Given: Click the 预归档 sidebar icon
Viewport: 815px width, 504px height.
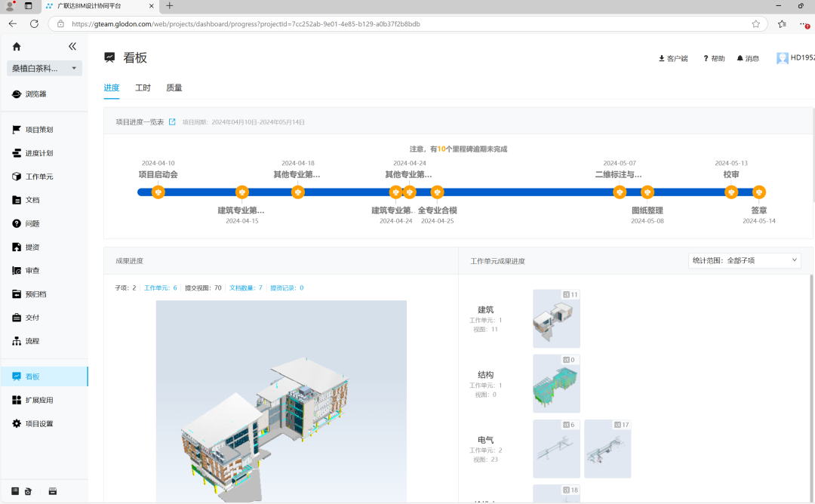Looking at the screenshot, I should (x=17, y=294).
